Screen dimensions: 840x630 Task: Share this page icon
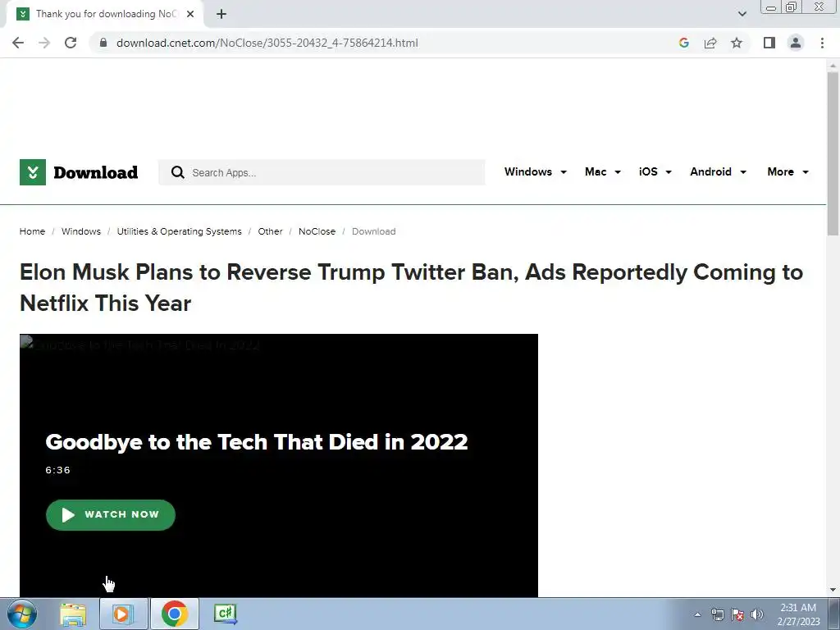pos(710,43)
